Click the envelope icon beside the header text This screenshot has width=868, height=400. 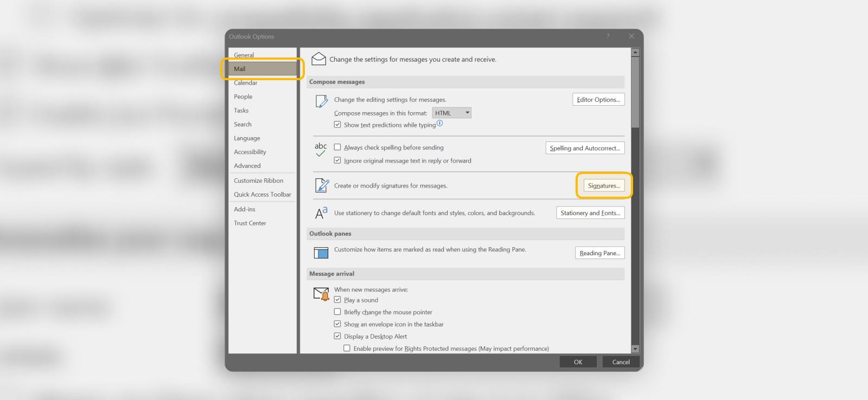click(319, 59)
